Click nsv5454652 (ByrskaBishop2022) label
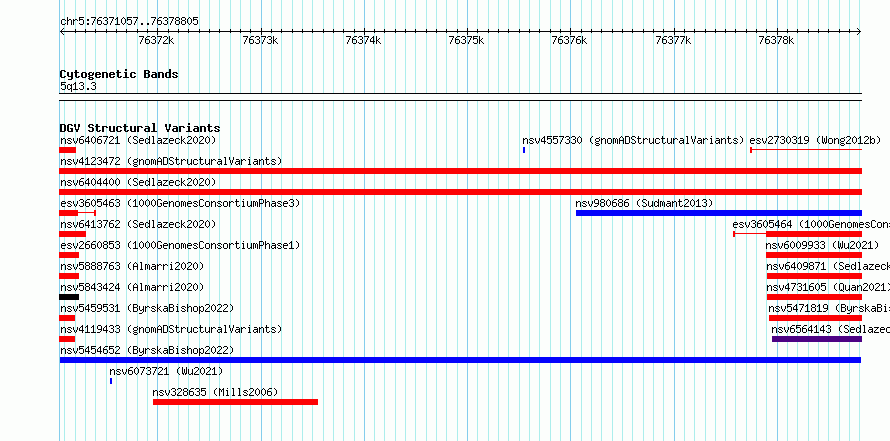The height and width of the screenshot is (441, 890). tap(147, 350)
